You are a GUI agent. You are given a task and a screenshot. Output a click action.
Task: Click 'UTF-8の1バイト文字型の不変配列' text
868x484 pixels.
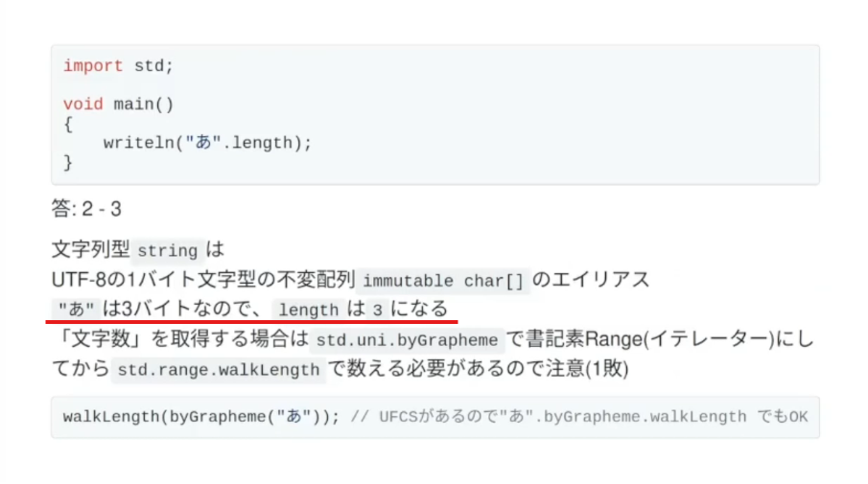(x=203, y=279)
